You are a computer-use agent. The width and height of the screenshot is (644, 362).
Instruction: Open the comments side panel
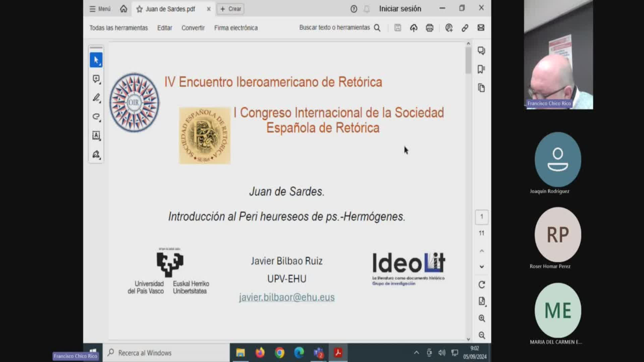click(481, 51)
